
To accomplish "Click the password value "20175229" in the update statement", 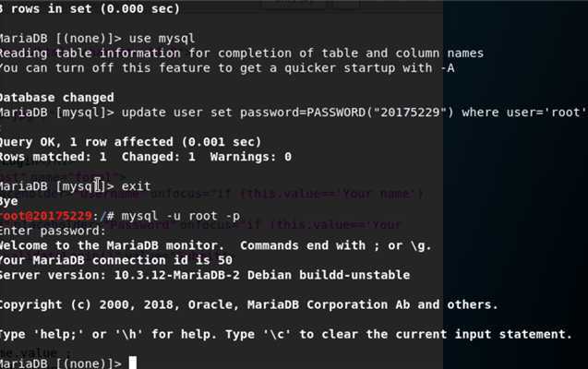I will click(410, 113).
